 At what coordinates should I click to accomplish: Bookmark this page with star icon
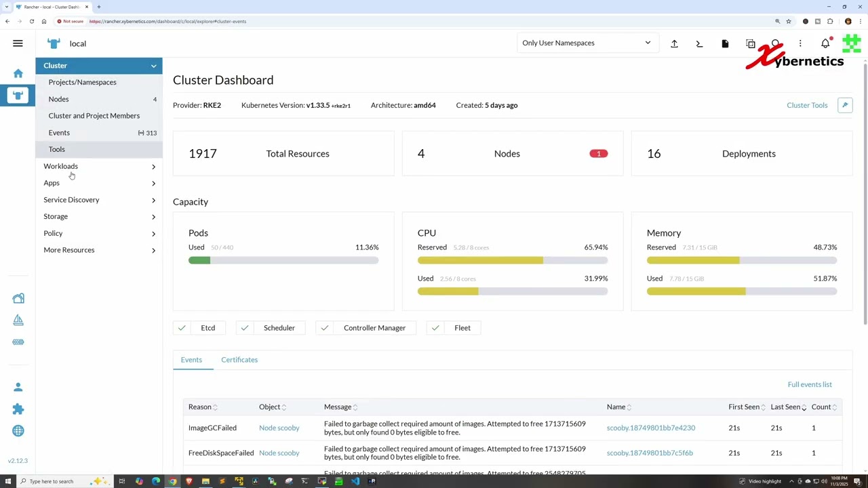pos(788,21)
